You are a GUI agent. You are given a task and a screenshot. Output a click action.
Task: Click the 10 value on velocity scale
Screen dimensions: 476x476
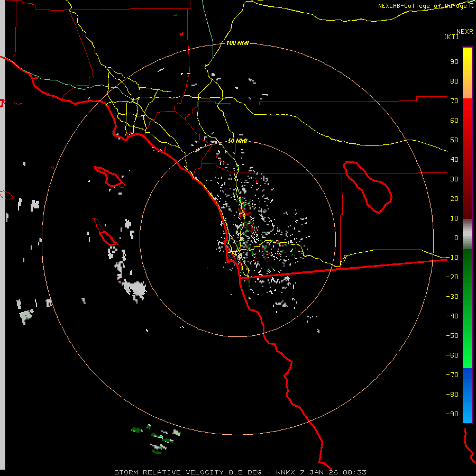[x=454, y=218]
